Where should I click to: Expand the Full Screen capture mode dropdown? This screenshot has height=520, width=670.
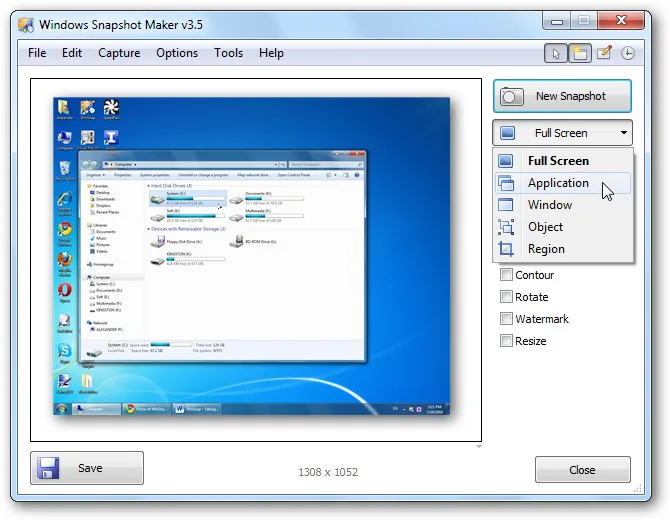(x=562, y=133)
